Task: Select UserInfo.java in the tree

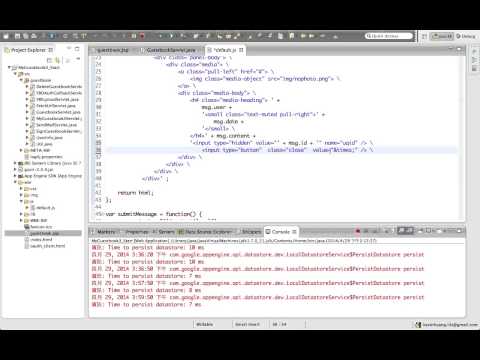Action: 49,137
